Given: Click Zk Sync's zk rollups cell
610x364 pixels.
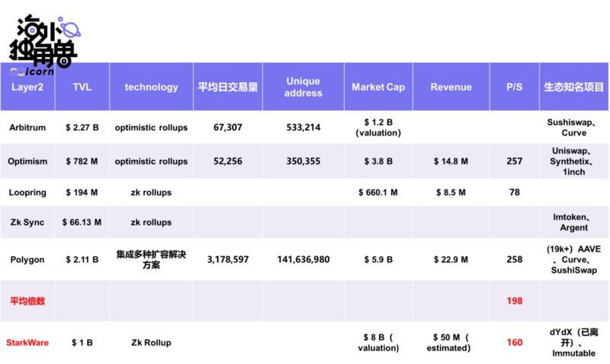Looking at the screenshot, I should tap(151, 222).
